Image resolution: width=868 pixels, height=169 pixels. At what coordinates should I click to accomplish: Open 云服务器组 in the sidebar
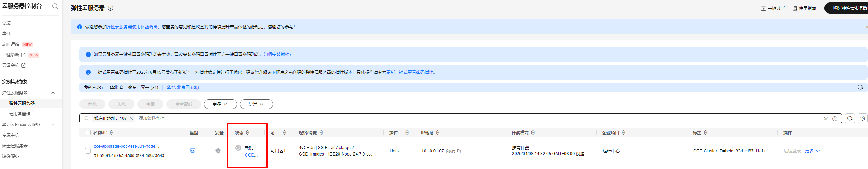coord(20,114)
